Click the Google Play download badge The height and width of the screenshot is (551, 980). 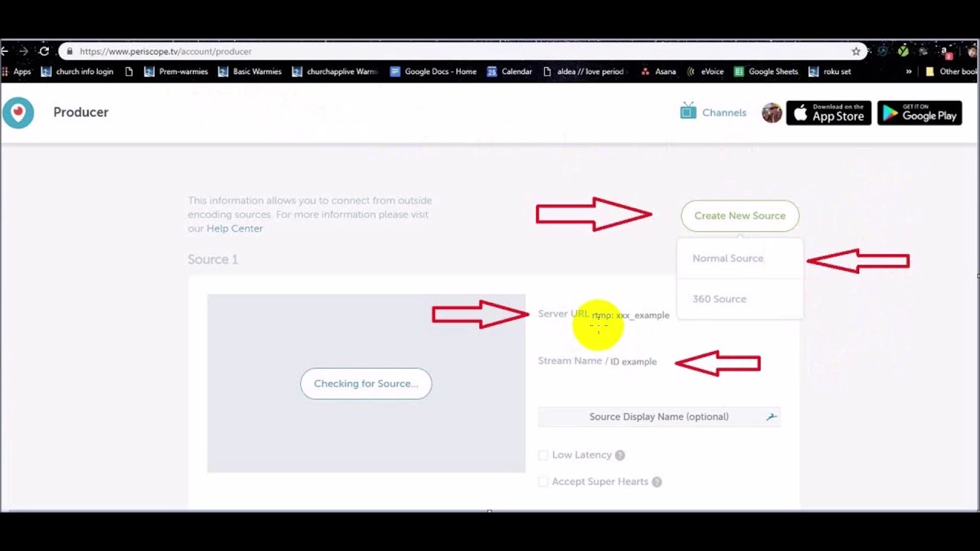point(920,113)
